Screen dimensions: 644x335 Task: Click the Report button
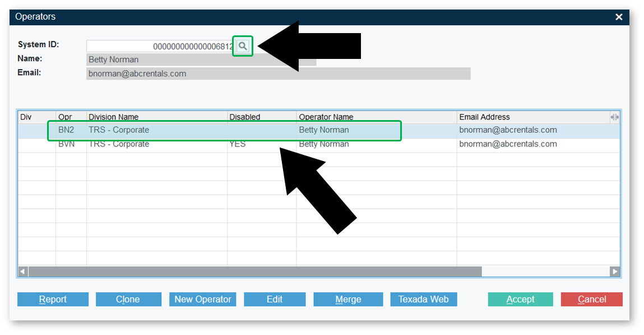coord(53,300)
